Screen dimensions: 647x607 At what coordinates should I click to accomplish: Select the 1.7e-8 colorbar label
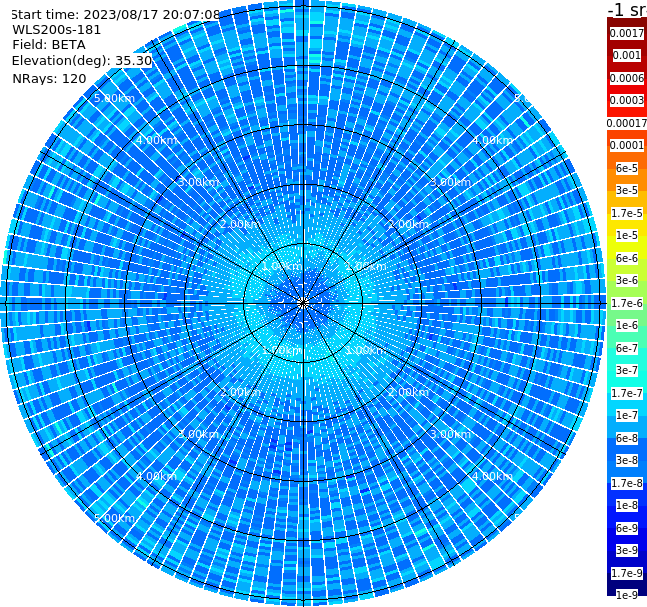point(627,483)
